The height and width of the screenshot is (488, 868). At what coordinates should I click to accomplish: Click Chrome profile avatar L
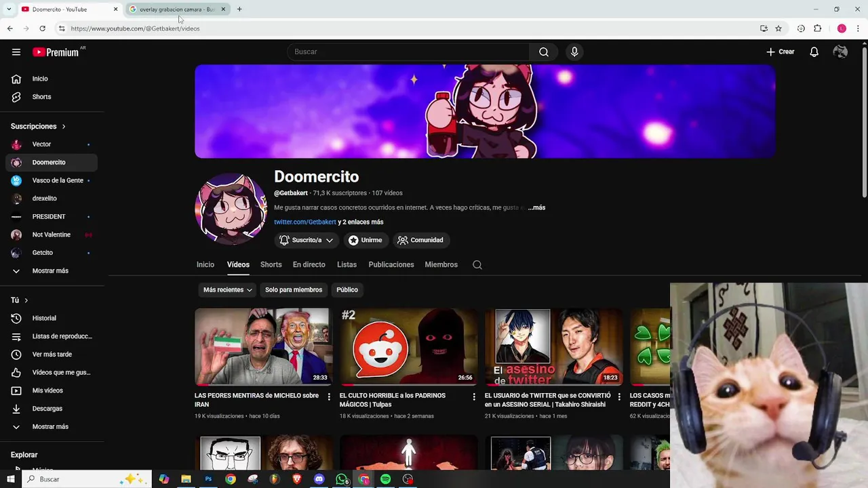tap(842, 28)
